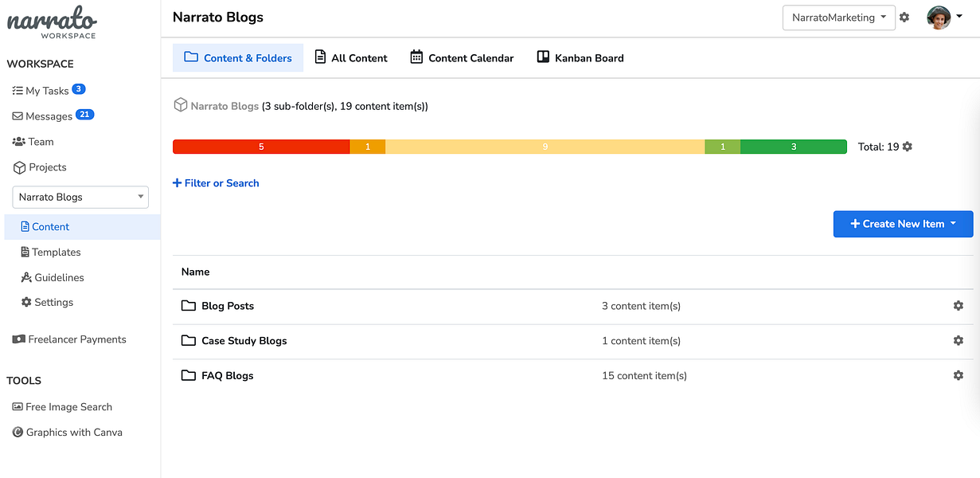Open settings gear for Blog Posts folder
Image resolution: width=980 pixels, height=478 pixels.
click(x=959, y=306)
